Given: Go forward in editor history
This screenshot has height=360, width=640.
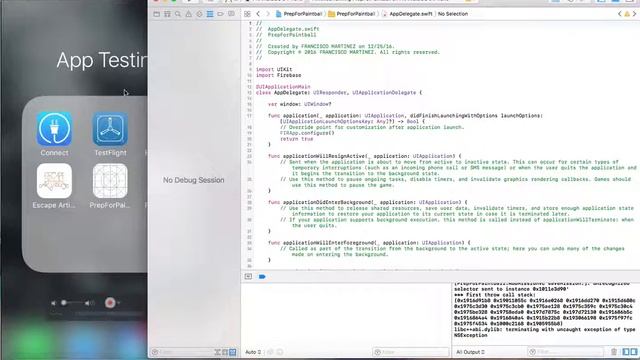Looking at the screenshot, I should tap(268, 14).
